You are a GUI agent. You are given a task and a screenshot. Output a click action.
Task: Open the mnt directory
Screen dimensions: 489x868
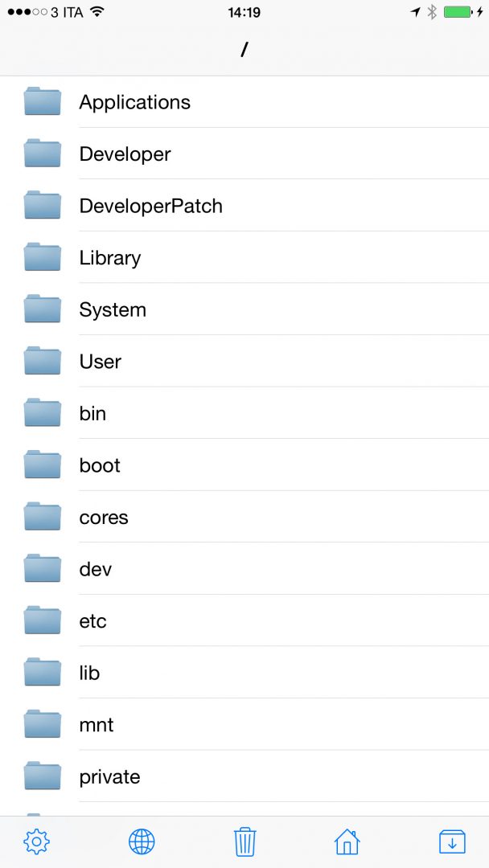point(97,725)
